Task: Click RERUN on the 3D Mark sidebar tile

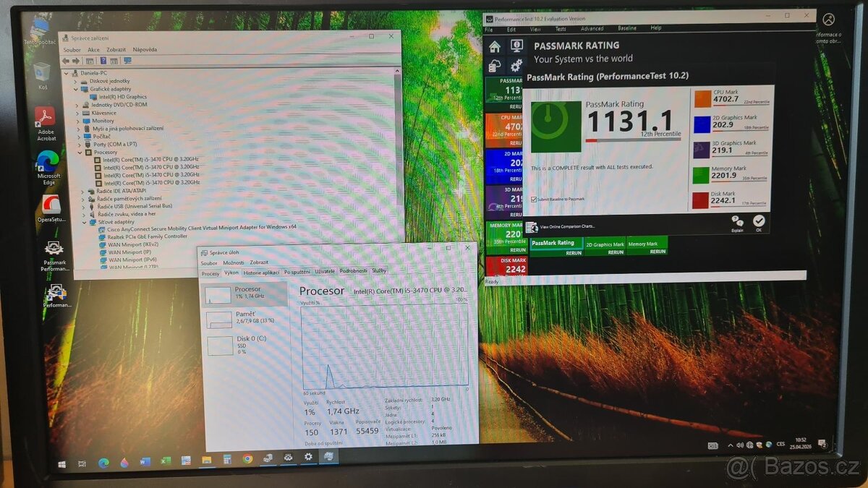Action: point(516,215)
